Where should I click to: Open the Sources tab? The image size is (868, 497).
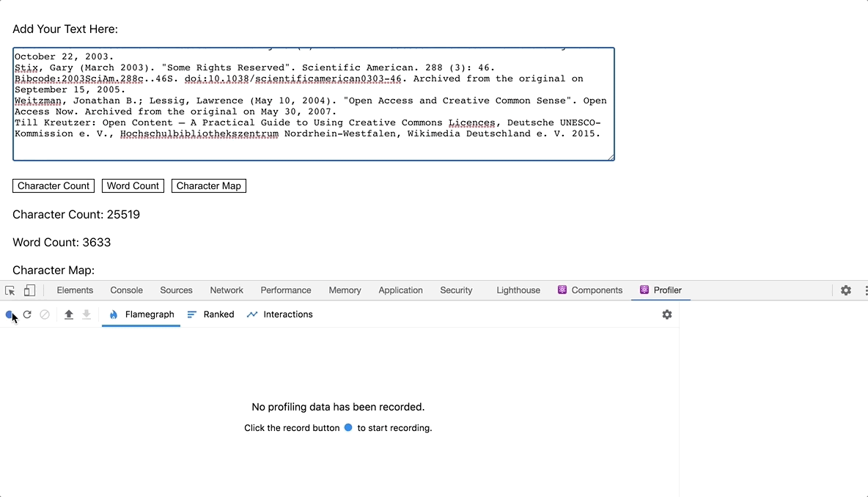pos(176,290)
